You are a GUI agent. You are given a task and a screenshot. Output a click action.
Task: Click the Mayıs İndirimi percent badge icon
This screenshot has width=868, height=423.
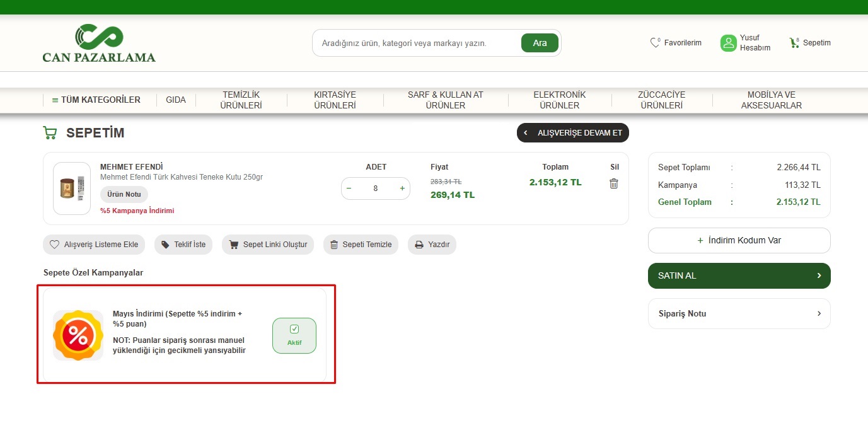point(78,335)
